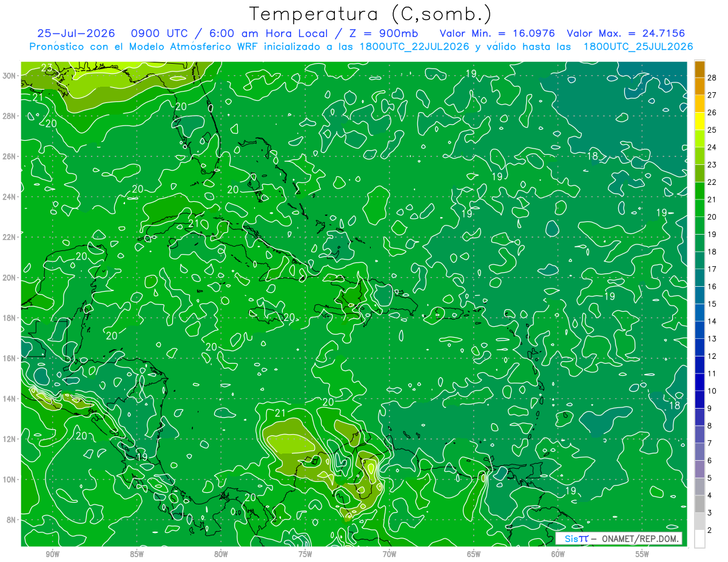Click the yellow swatch between 25 and 26

[699, 121]
